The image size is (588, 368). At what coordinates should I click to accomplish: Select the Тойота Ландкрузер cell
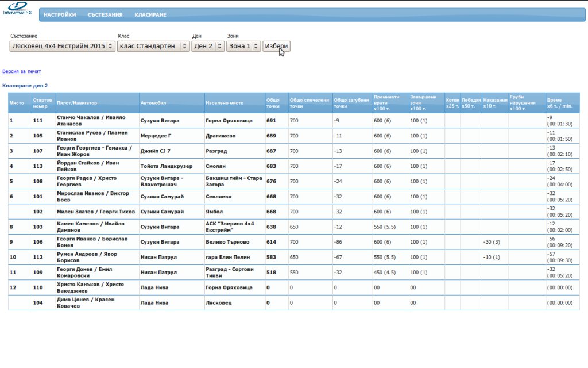pos(167,166)
